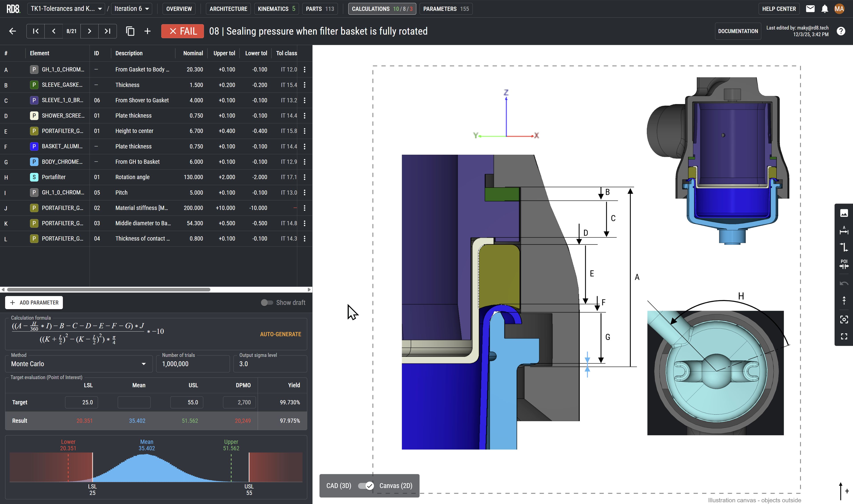853x504 pixels.
Task: Click the ADD PARAMETER button
Action: (x=34, y=303)
